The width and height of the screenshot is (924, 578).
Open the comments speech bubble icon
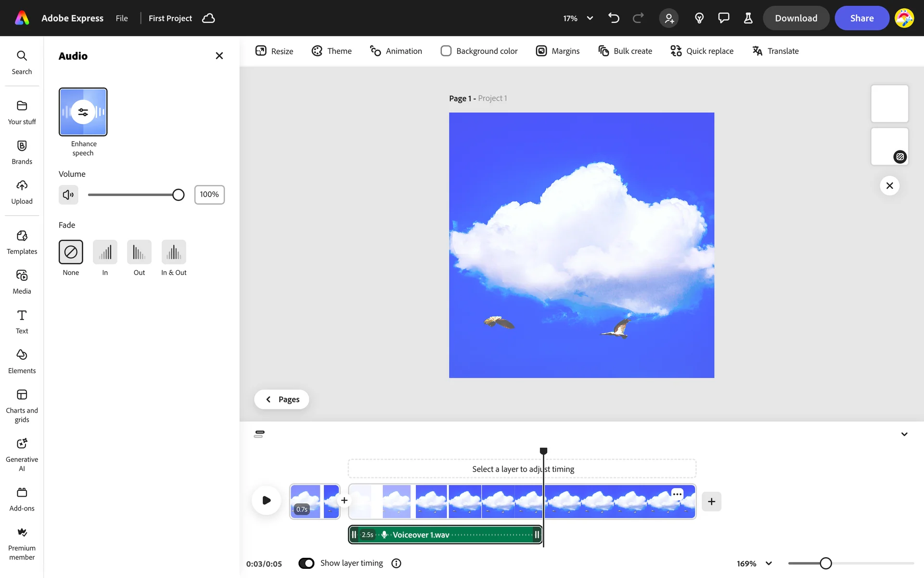723,18
